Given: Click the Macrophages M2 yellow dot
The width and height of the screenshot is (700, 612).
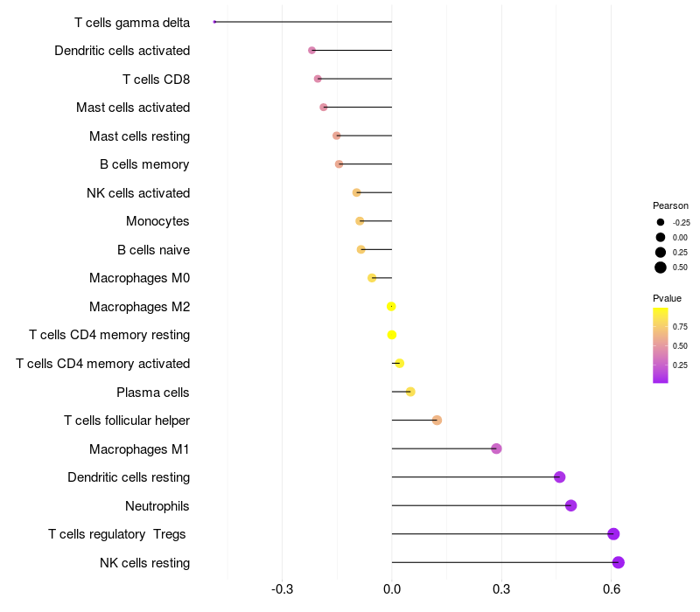Looking at the screenshot, I should tap(391, 307).
